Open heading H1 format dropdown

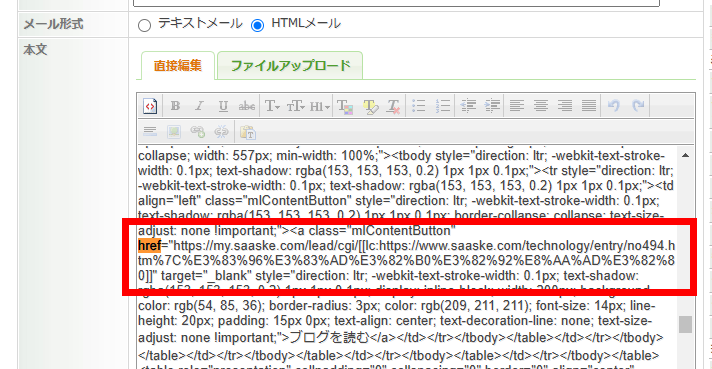(319, 106)
